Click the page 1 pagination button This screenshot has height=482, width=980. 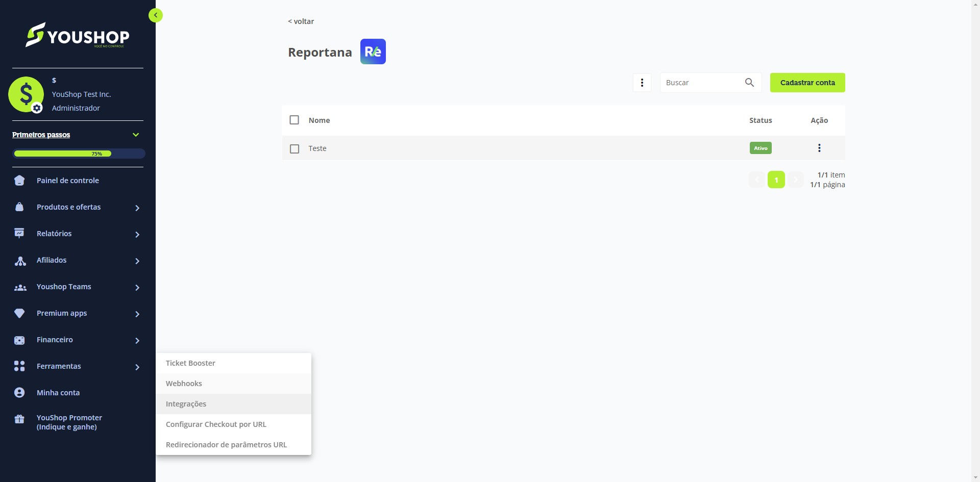[776, 180]
